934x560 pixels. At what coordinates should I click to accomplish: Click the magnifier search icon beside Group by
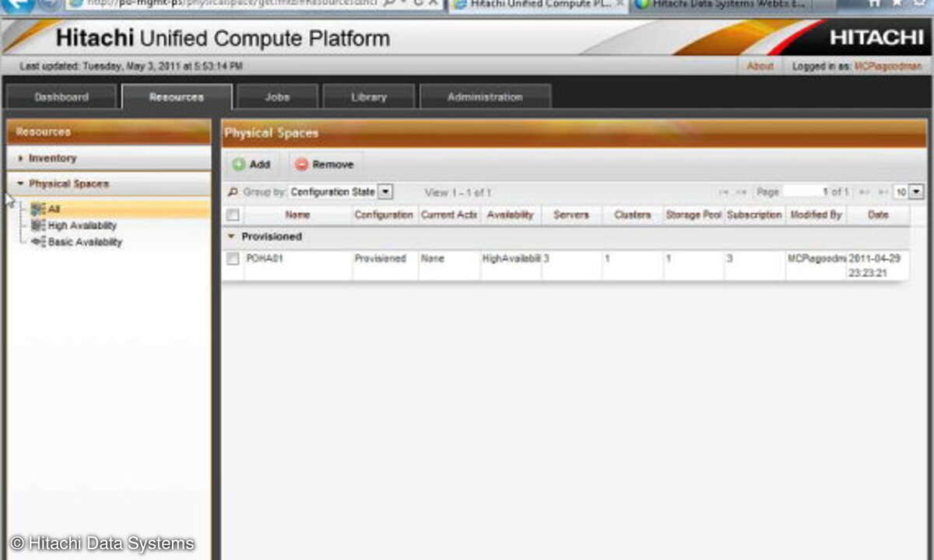233,191
